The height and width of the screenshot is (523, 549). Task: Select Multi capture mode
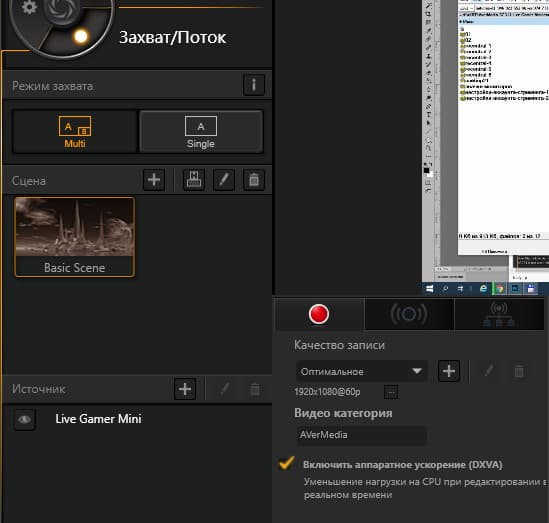75,132
